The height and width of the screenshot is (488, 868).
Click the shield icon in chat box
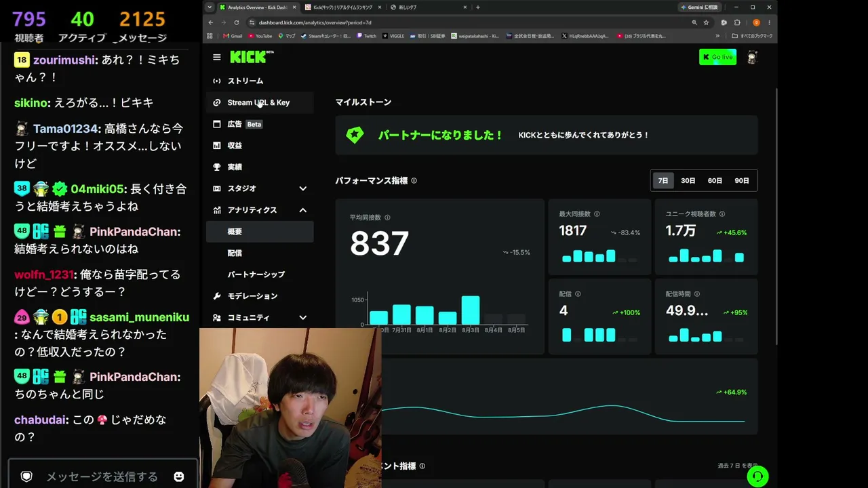click(x=26, y=476)
